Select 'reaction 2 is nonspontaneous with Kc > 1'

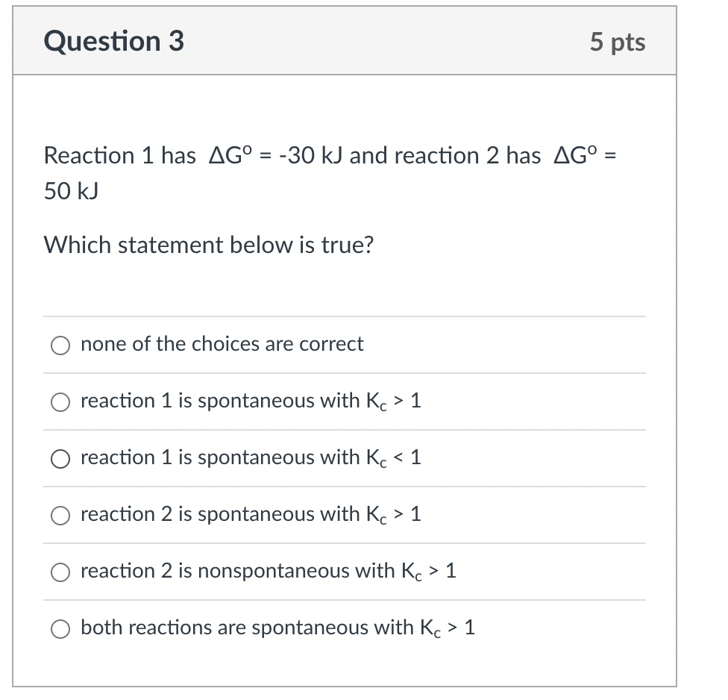[x=60, y=572]
